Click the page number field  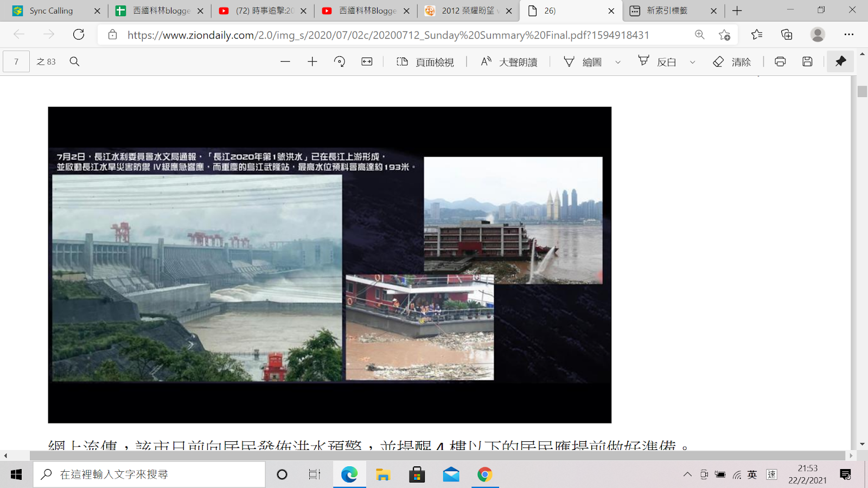[16, 62]
